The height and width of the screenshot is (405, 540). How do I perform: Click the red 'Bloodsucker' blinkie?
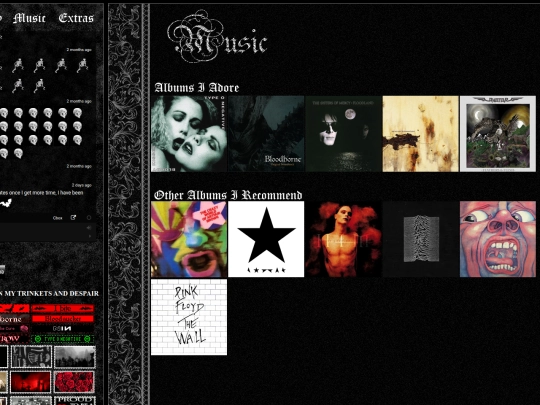63,319
